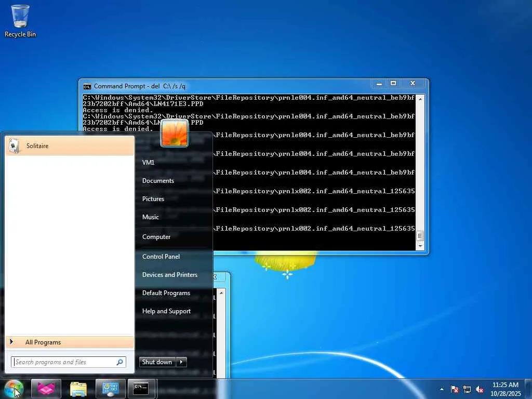Open the Music library

click(150, 217)
